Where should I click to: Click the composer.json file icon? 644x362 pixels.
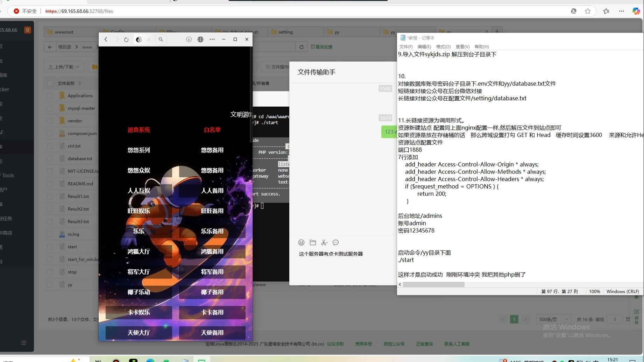point(62,133)
